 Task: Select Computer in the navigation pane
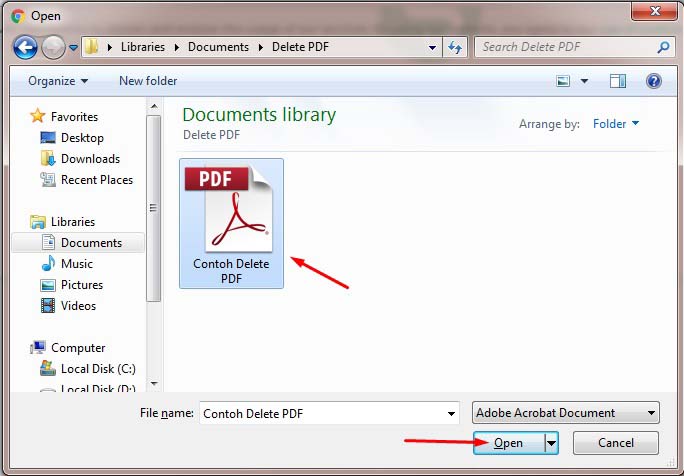point(78,348)
